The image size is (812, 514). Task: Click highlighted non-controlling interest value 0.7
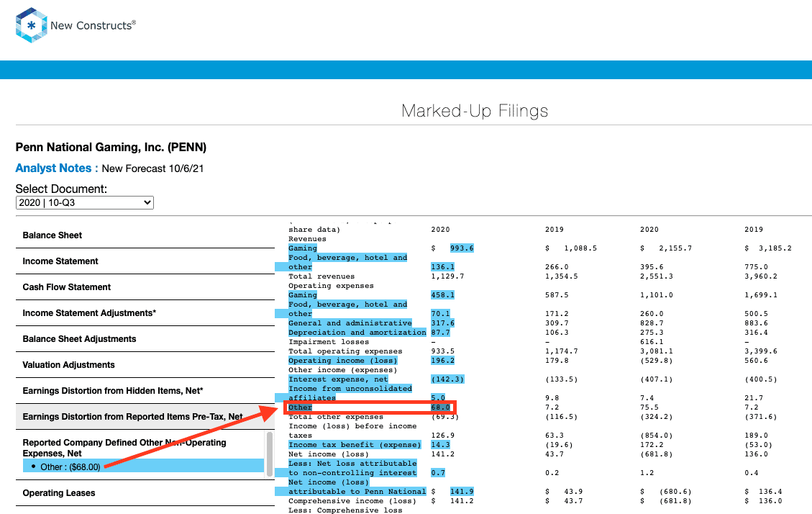point(438,472)
